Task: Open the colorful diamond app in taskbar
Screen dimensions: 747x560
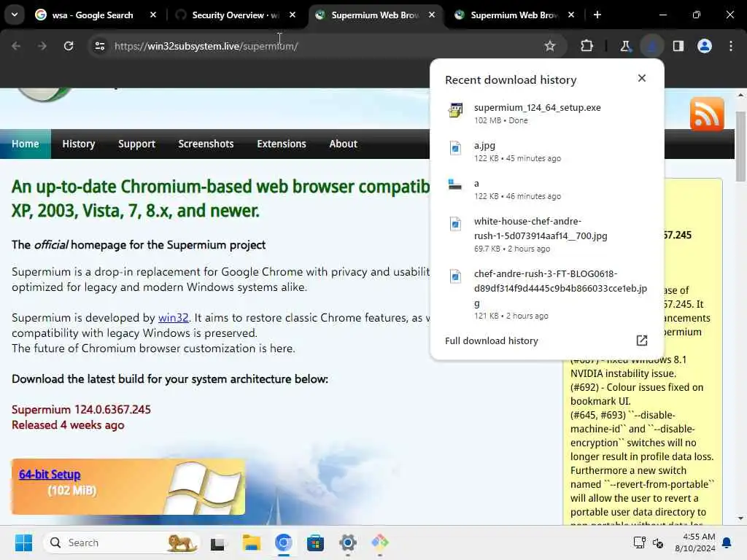Action: pos(380,542)
